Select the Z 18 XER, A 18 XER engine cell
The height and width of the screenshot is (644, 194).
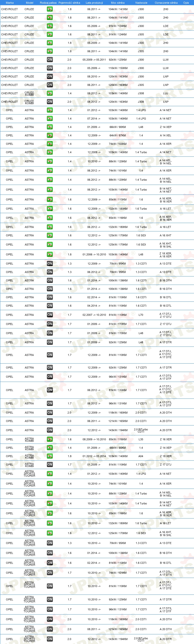166,254
